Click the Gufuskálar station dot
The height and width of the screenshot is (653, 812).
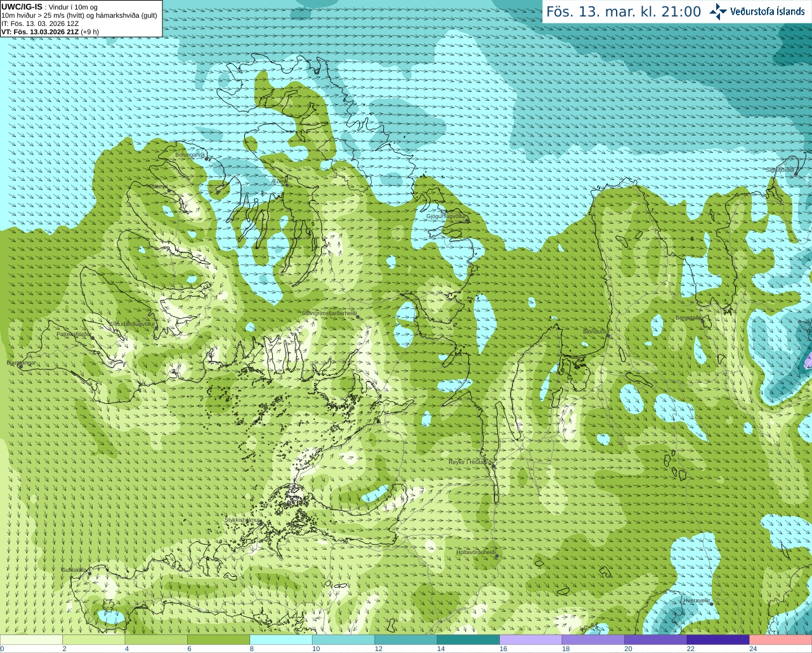click(x=89, y=574)
